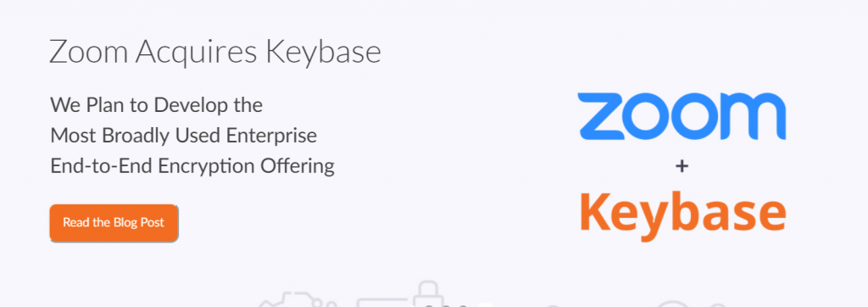Click the 'Most Broadly Used Enterprise' line
The image size is (868, 307).
(x=183, y=135)
